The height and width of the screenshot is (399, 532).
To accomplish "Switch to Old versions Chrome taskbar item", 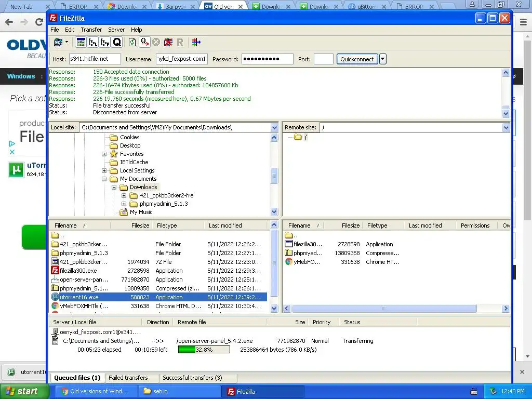I will (97, 391).
